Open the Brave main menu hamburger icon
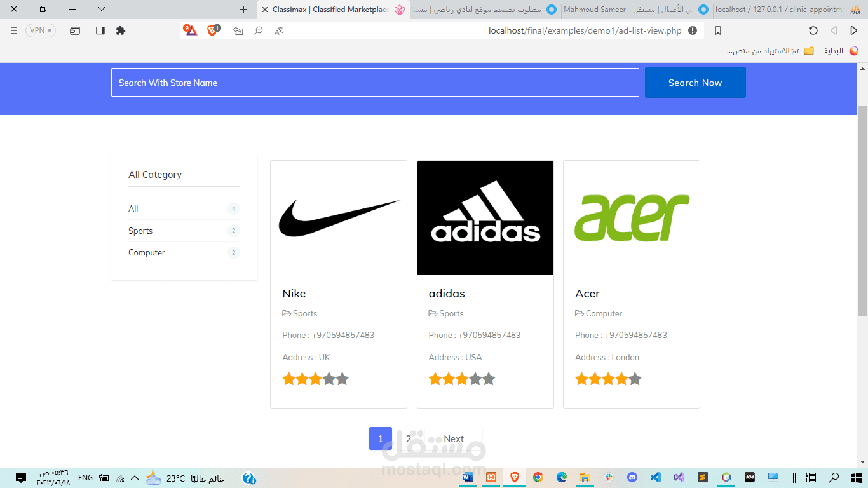 point(14,30)
